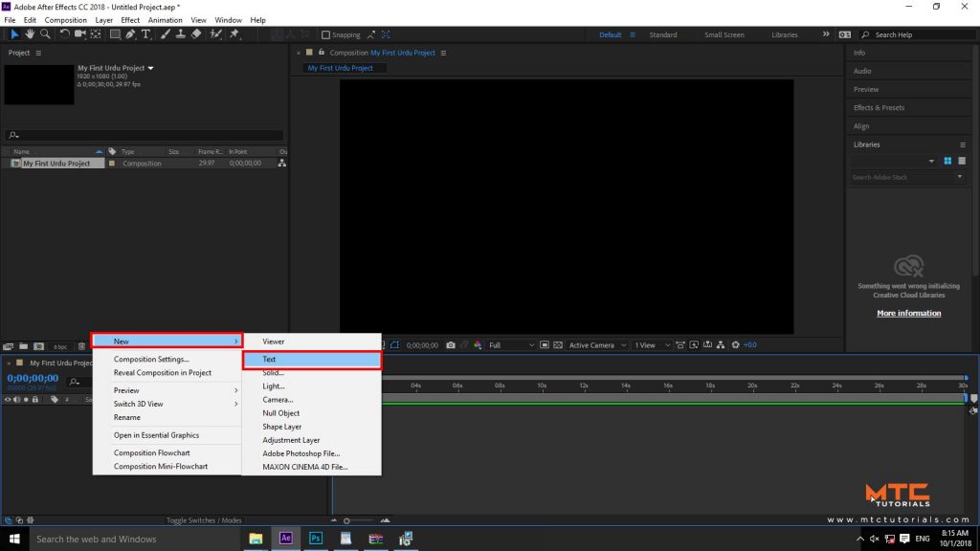Open the Full resolution dropdown
The width and height of the screenshot is (980, 551).
[x=512, y=344]
